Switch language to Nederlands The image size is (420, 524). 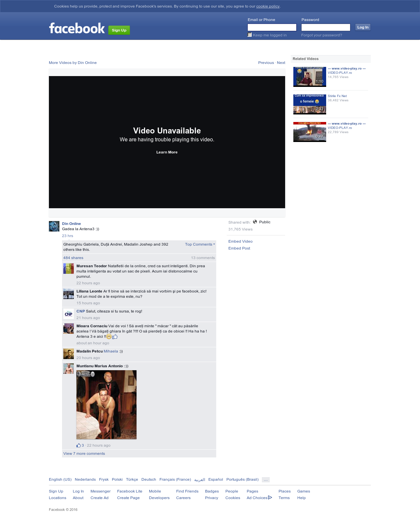coord(85,479)
